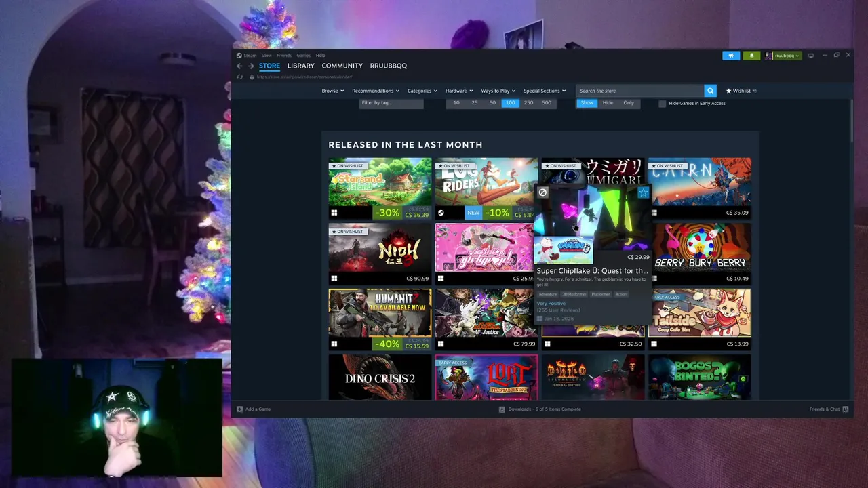Click the Add a Game text
The width and height of the screenshot is (868, 488).
(258, 409)
